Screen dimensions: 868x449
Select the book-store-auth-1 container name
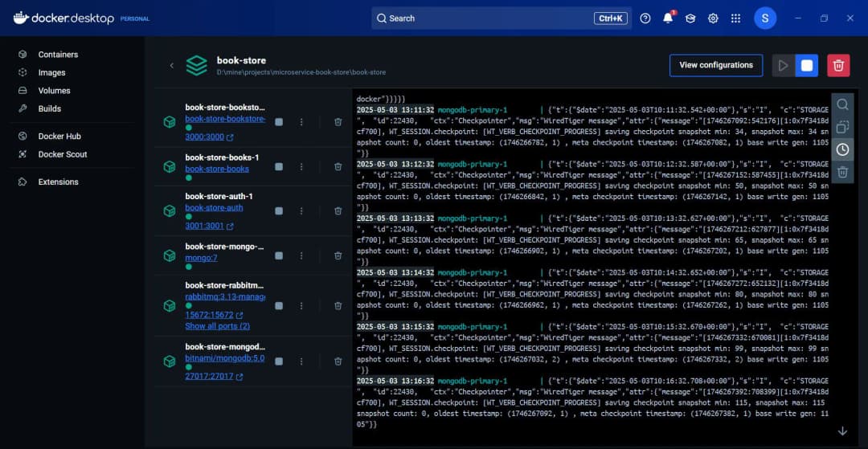coord(219,196)
